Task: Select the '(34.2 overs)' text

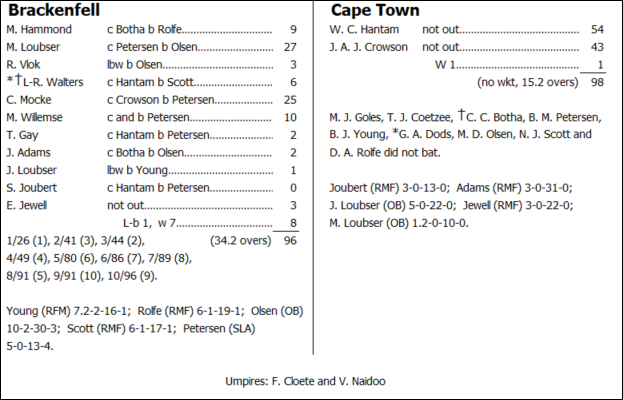Action: pos(238,241)
